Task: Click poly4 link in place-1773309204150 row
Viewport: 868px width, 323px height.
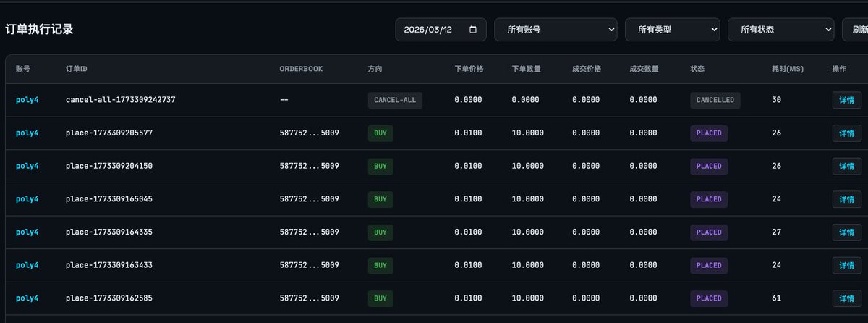Action: click(x=27, y=166)
